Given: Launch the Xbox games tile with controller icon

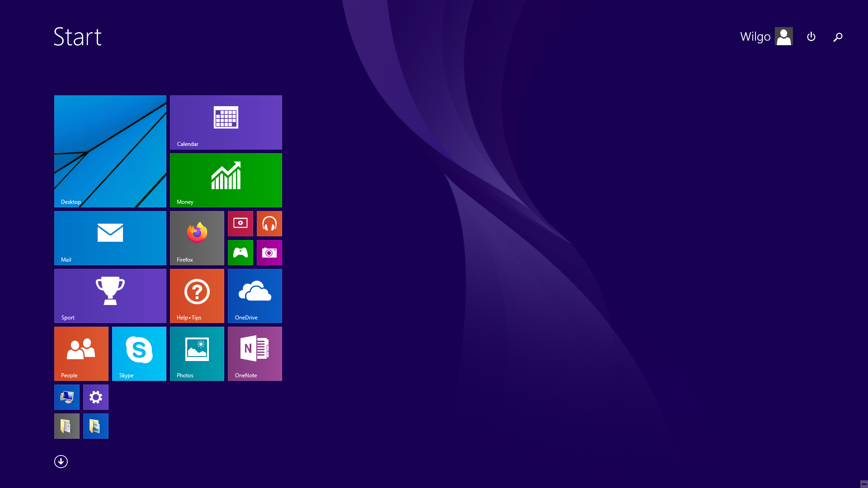Looking at the screenshot, I should (x=240, y=253).
